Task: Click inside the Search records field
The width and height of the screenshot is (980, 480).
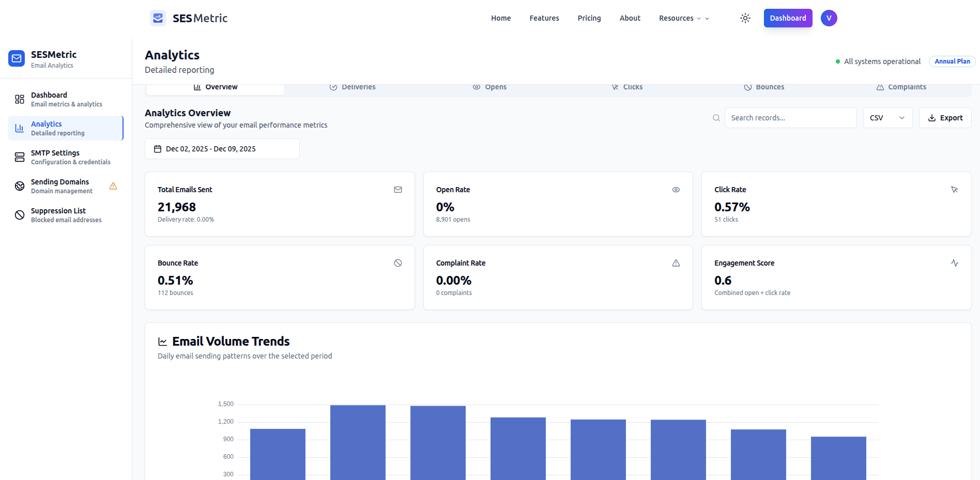Action: pos(790,118)
